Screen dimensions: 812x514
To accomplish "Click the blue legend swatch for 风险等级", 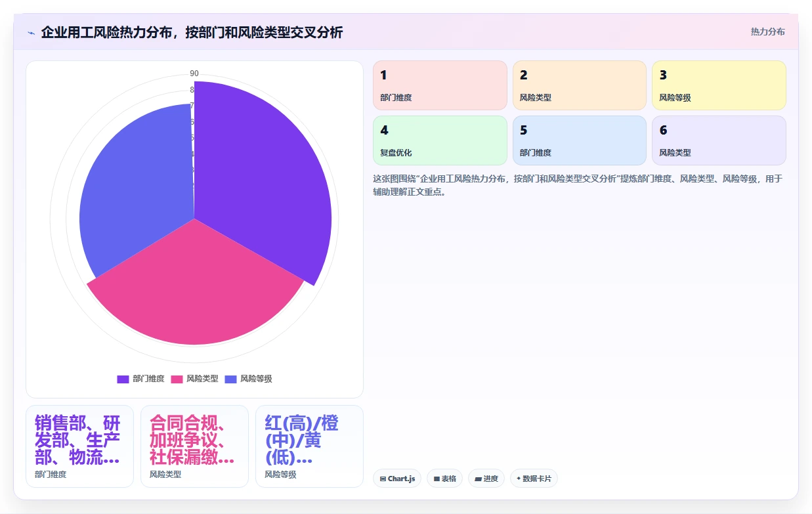I will 230,379.
